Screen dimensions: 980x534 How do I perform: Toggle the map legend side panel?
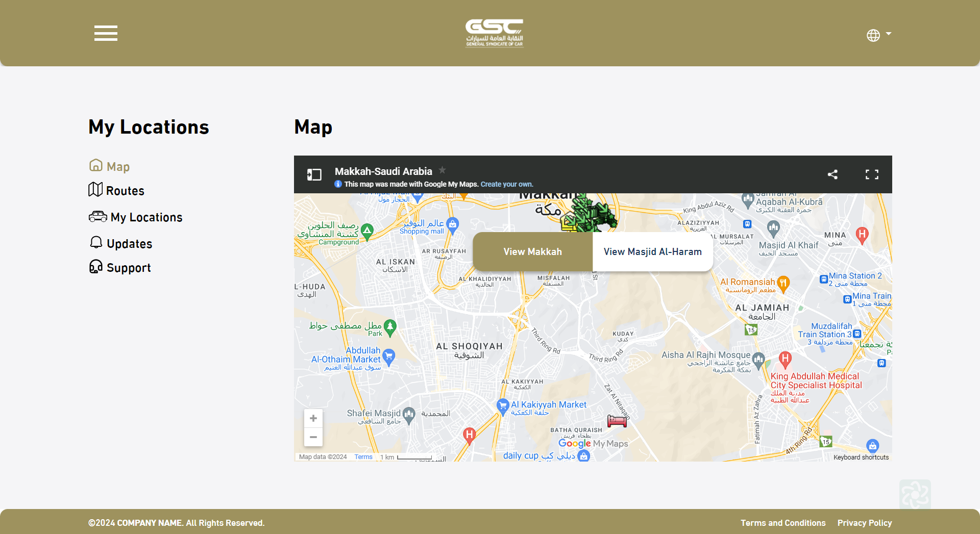(x=314, y=175)
